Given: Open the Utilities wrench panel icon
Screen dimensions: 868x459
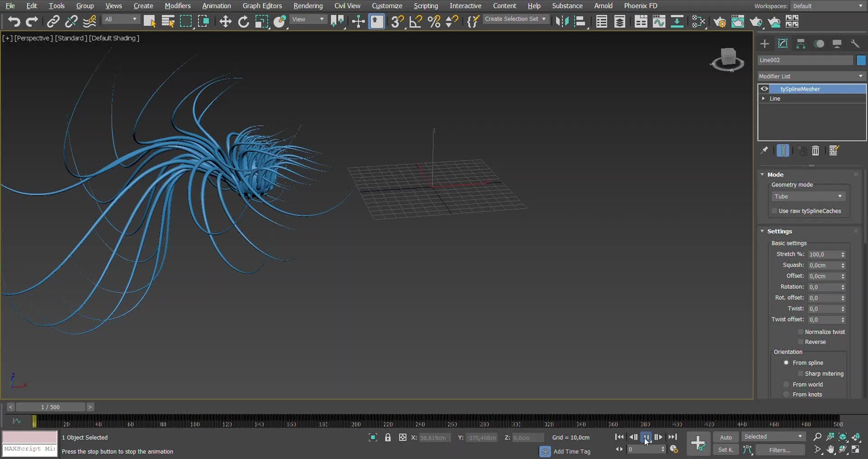Looking at the screenshot, I should pyautogui.click(x=855, y=44).
